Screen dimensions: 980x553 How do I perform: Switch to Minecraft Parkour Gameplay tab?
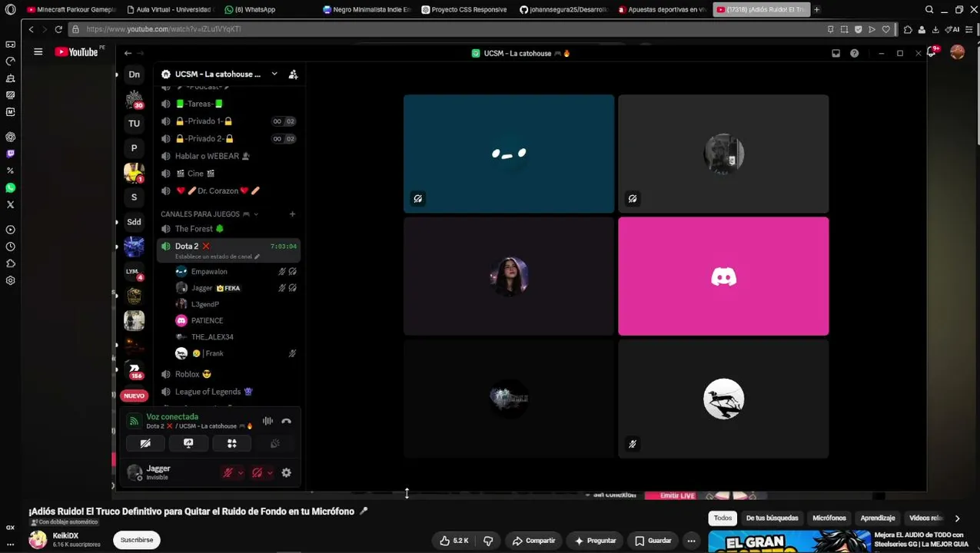[71, 9]
